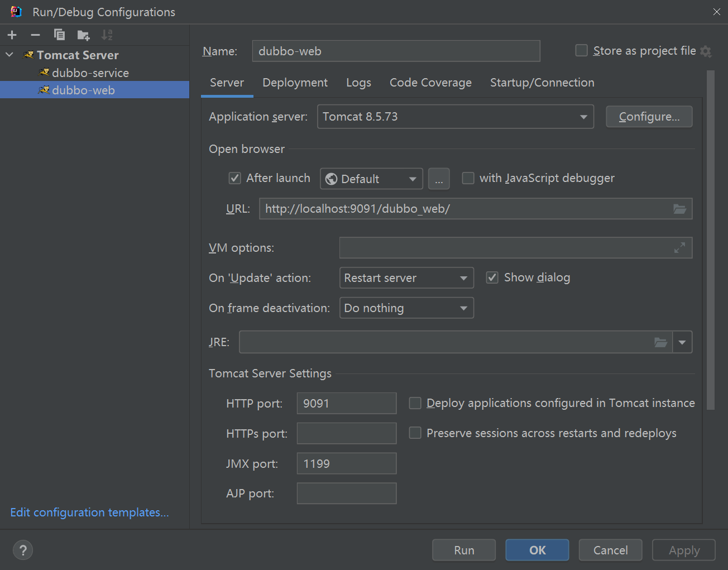Click Configure... button
The height and width of the screenshot is (570, 728).
(649, 117)
